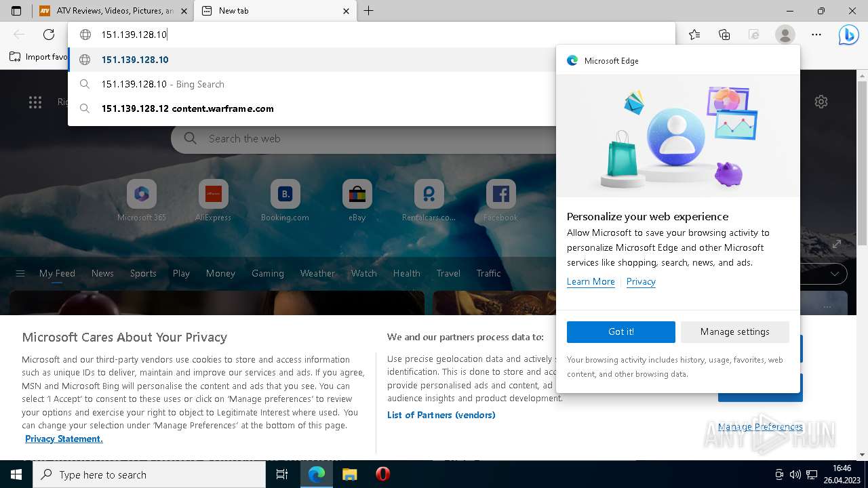Click the volume speaker tray icon
The width and height of the screenshot is (868, 488).
tap(795, 474)
